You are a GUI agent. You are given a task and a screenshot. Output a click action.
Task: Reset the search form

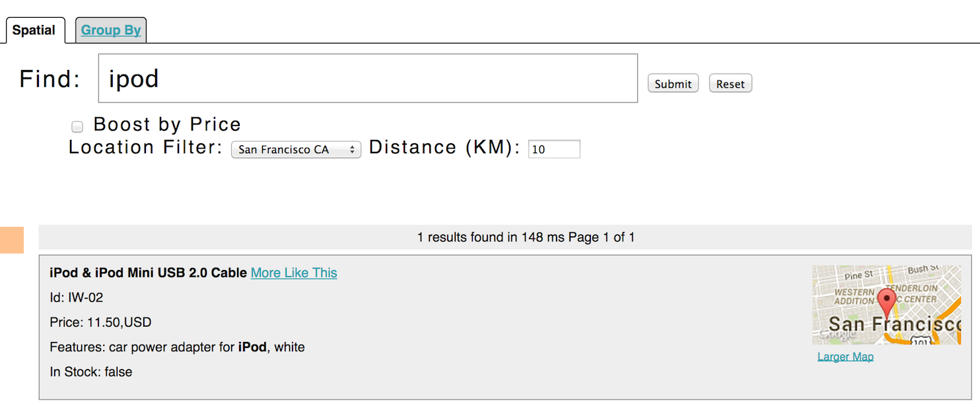click(x=730, y=83)
